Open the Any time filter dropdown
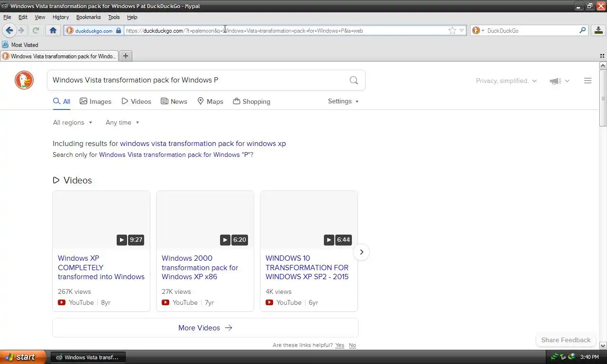The width and height of the screenshot is (607, 364). tap(122, 122)
